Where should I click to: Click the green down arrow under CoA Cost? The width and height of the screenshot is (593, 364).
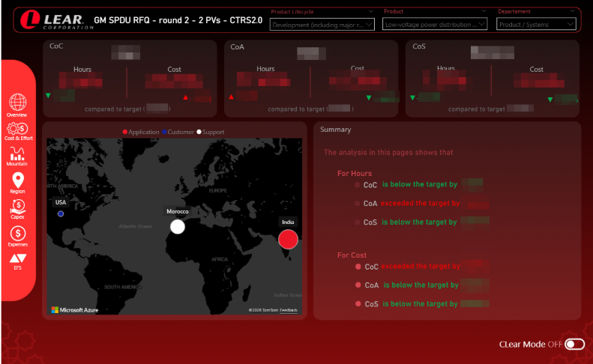[x=369, y=98]
